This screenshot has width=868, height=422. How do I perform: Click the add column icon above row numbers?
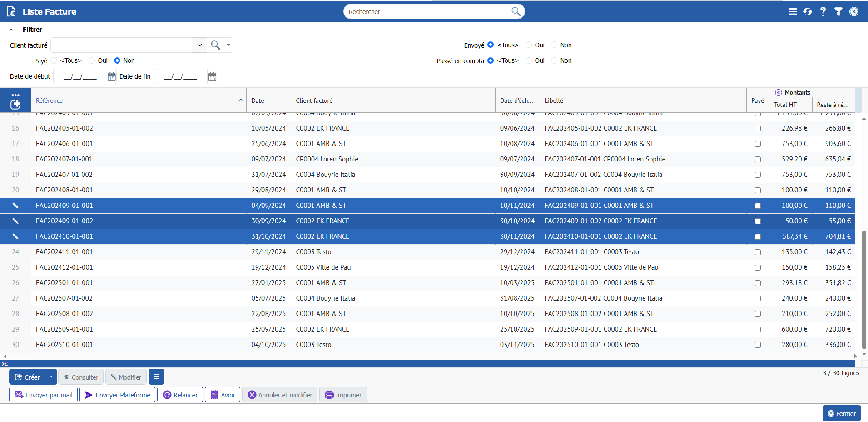pyautogui.click(x=15, y=105)
